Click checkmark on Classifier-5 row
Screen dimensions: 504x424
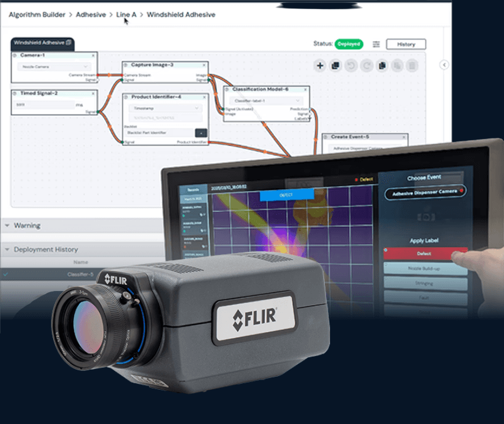click(6, 274)
